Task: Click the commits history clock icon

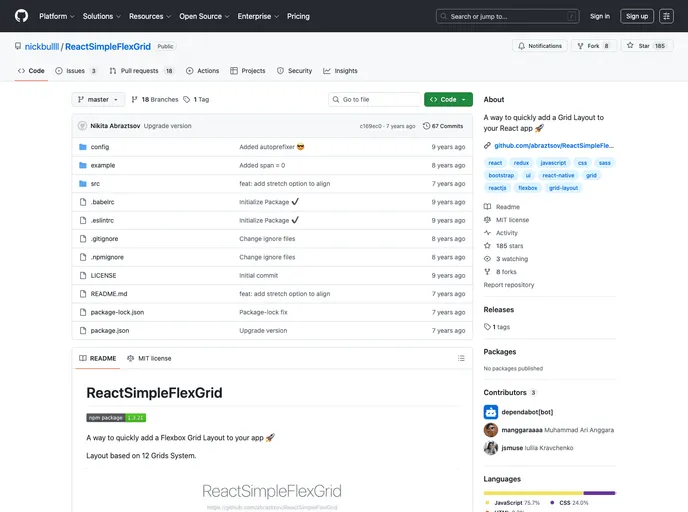Action: click(x=426, y=126)
